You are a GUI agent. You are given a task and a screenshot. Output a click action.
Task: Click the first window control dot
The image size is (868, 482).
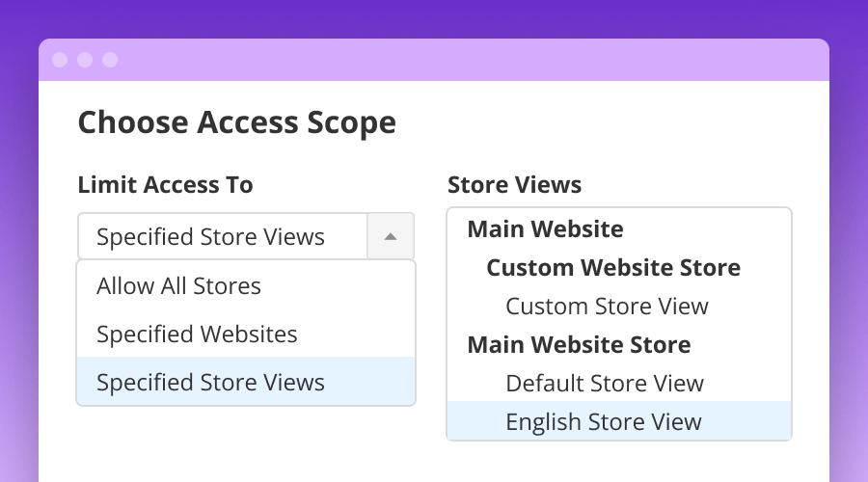pyautogui.click(x=60, y=60)
